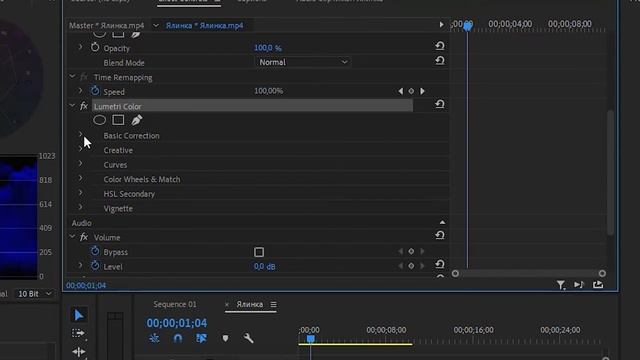Go to next Level keyframe
Viewport: 640px width, 360px height.
[x=422, y=266]
